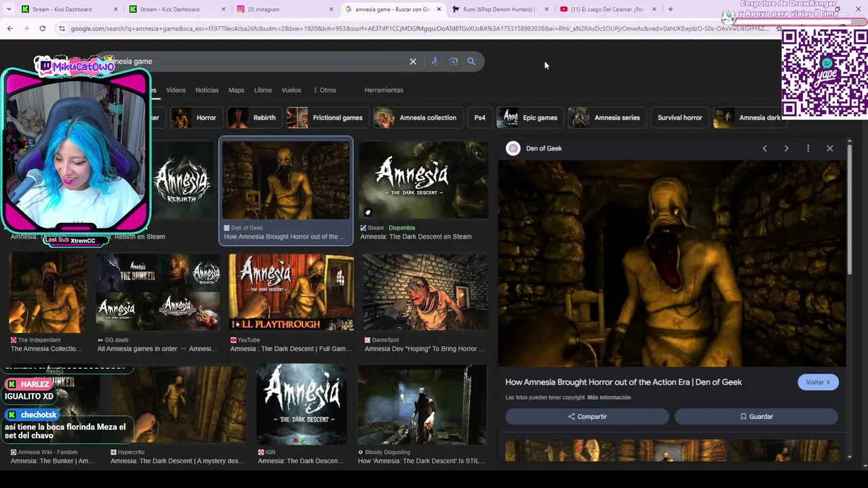Click the magnifier search icon
Screen dimensions: 868x488
pyautogui.click(x=471, y=61)
